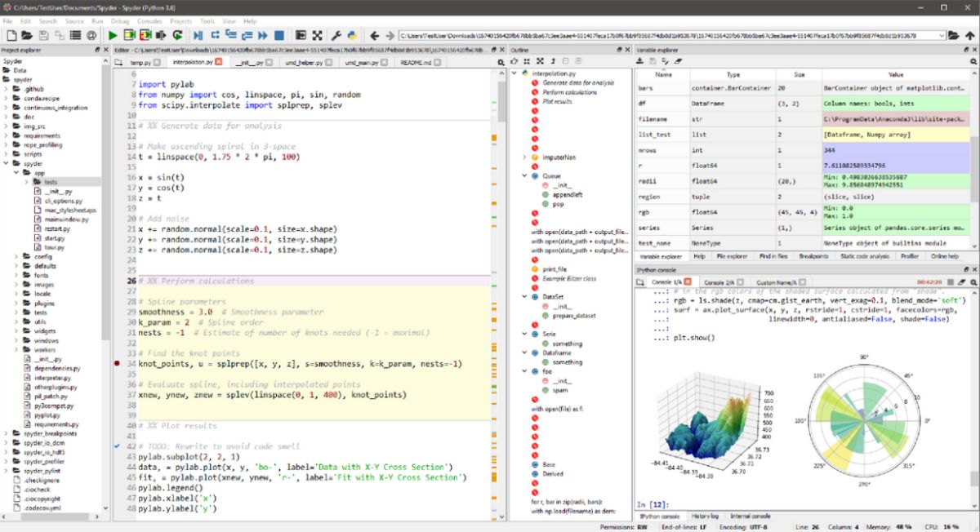This screenshot has width=980, height=532.
Task: Collapse the DataSet class in Outline
Action: [525, 296]
